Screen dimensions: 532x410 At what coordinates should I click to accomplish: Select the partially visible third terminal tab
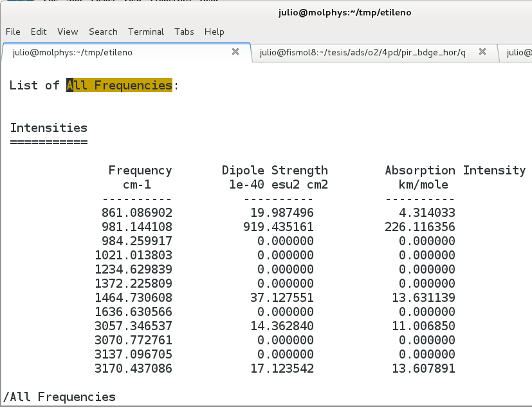point(518,52)
